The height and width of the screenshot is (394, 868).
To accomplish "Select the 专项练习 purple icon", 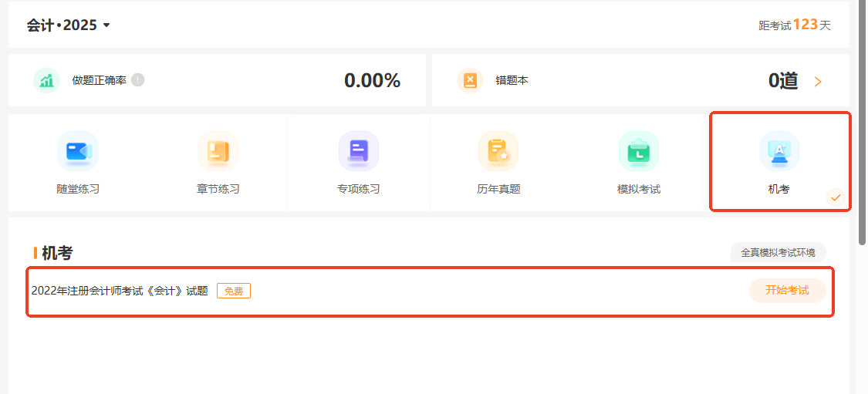I will click(x=359, y=151).
